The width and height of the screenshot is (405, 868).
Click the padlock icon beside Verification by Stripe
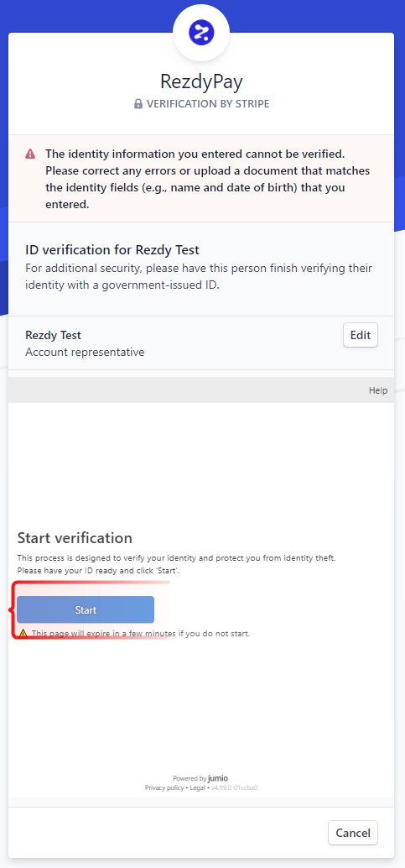138,104
